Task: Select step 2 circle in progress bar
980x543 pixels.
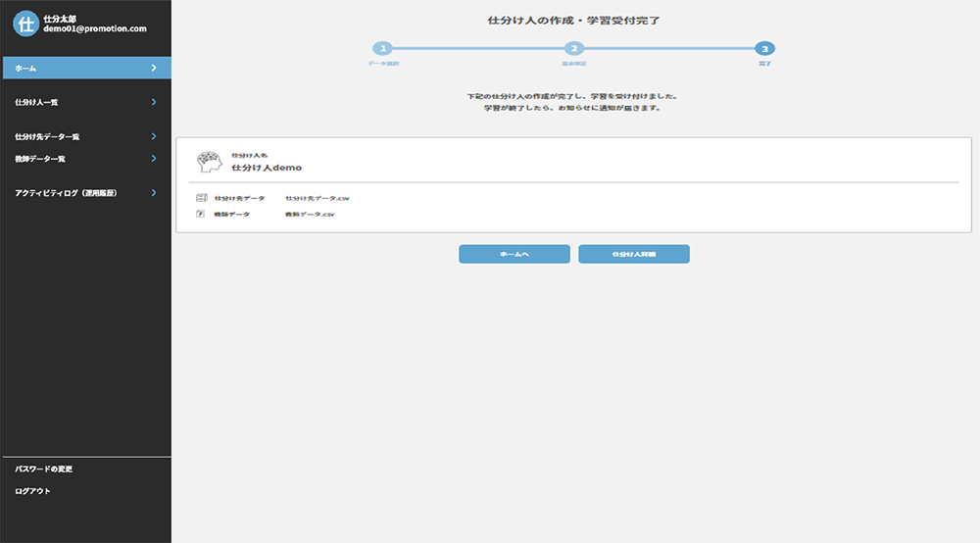Action: point(574,48)
